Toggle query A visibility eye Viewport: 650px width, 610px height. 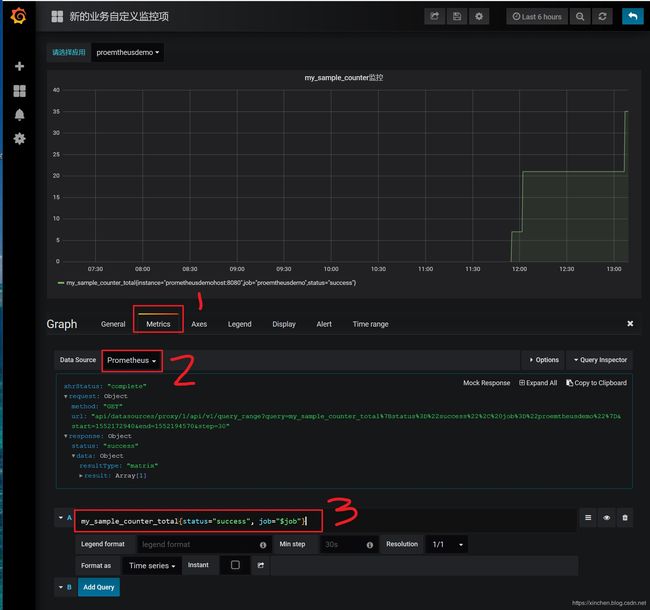pyautogui.click(x=606, y=518)
